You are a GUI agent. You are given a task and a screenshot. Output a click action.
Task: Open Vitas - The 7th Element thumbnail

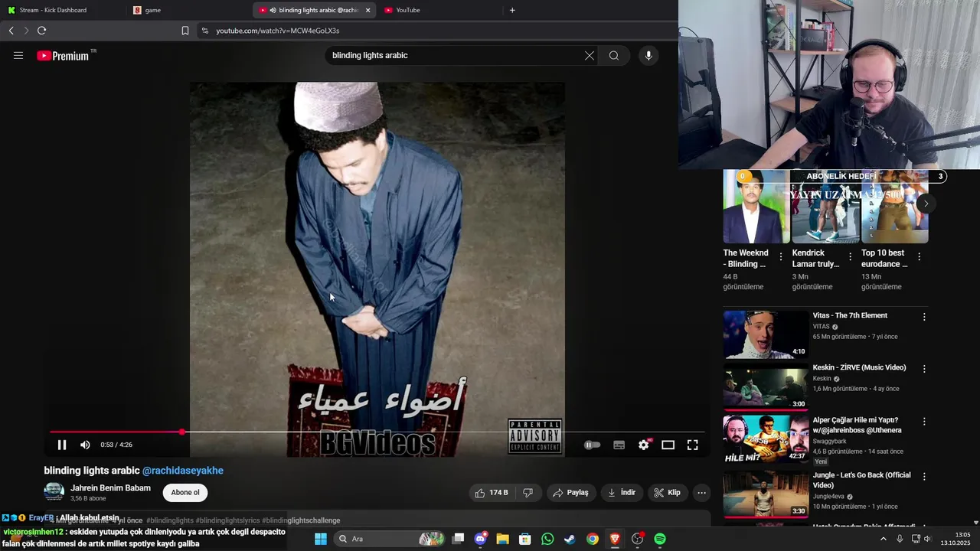point(766,334)
